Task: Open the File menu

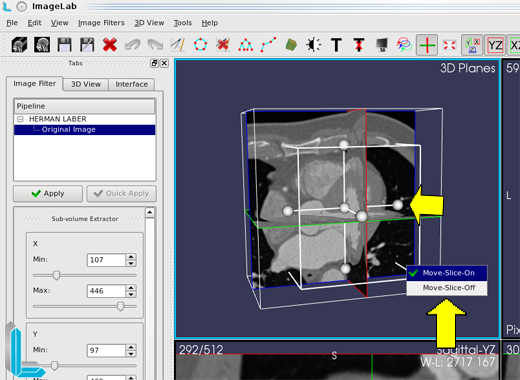Action: (x=12, y=23)
